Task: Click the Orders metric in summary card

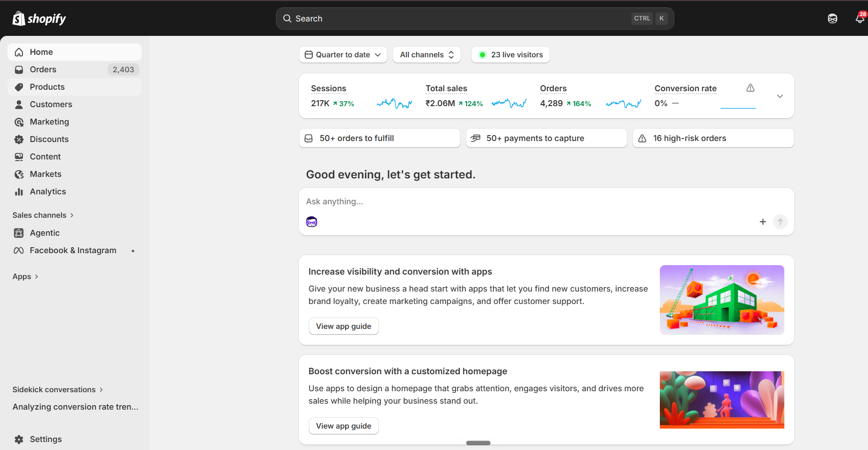Action: (x=553, y=88)
